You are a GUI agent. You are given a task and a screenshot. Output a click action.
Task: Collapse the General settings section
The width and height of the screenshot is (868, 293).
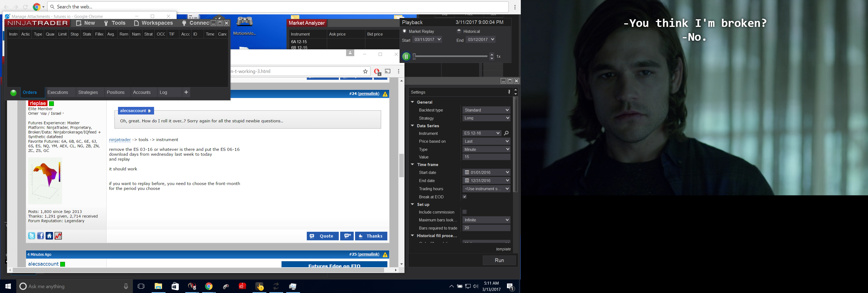tap(412, 102)
